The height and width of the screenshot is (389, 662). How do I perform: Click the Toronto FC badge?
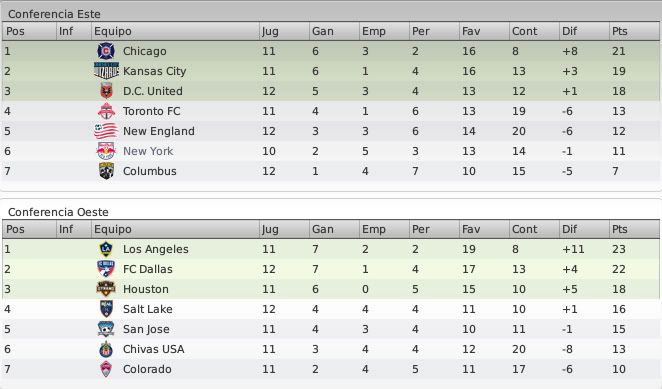coord(106,111)
